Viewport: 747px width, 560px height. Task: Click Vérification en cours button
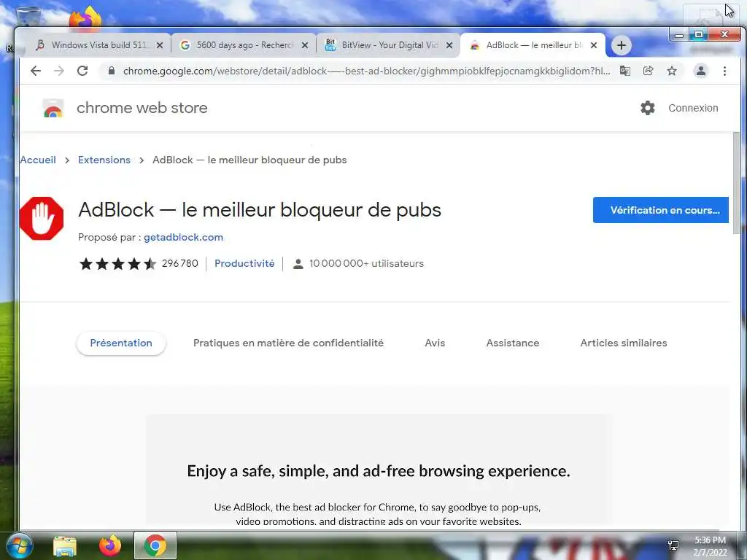(661, 210)
